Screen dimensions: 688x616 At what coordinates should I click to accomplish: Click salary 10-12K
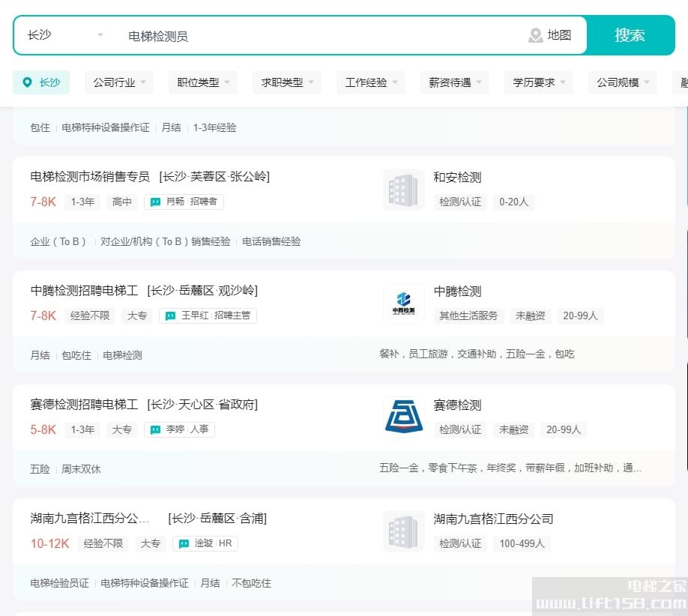point(49,543)
